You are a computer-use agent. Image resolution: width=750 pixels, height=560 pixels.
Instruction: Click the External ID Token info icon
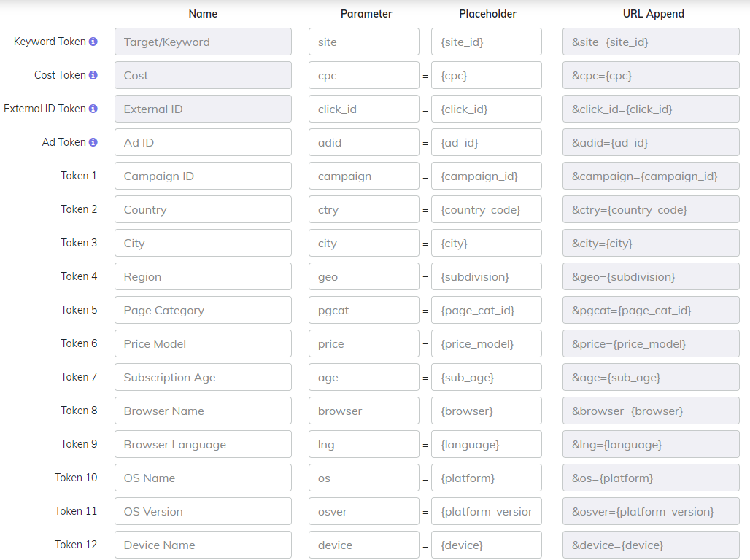tap(94, 109)
